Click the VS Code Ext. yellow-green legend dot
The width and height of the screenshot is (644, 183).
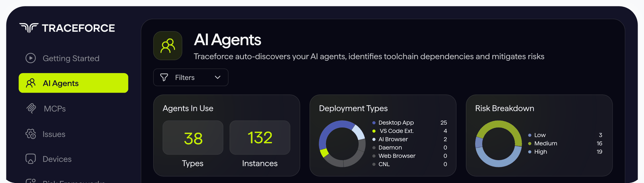click(x=374, y=131)
